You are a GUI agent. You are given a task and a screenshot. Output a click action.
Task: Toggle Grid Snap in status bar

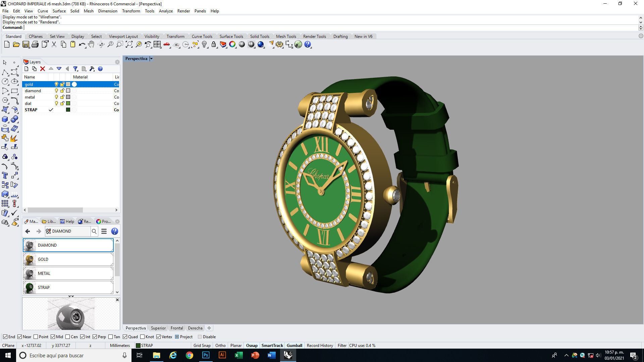tap(202, 346)
